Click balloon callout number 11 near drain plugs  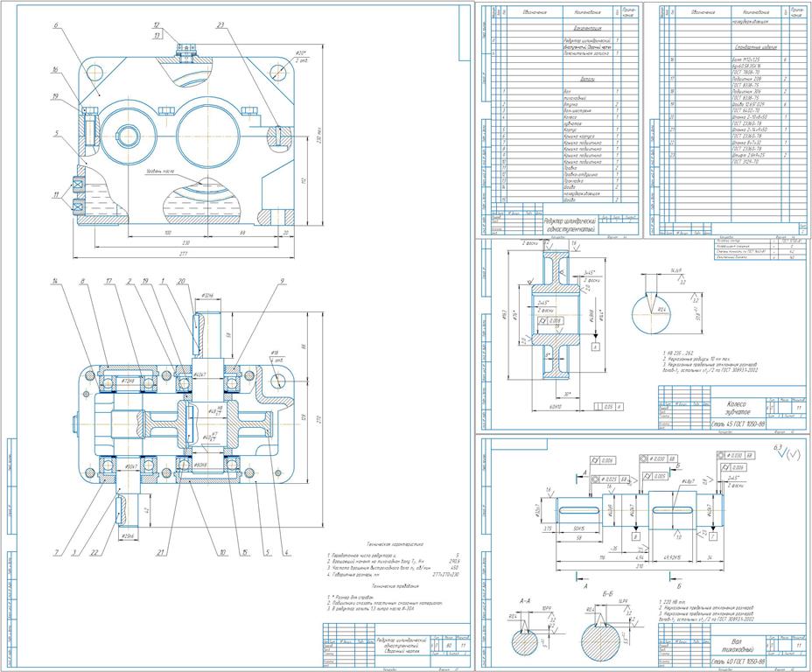pos(55,196)
